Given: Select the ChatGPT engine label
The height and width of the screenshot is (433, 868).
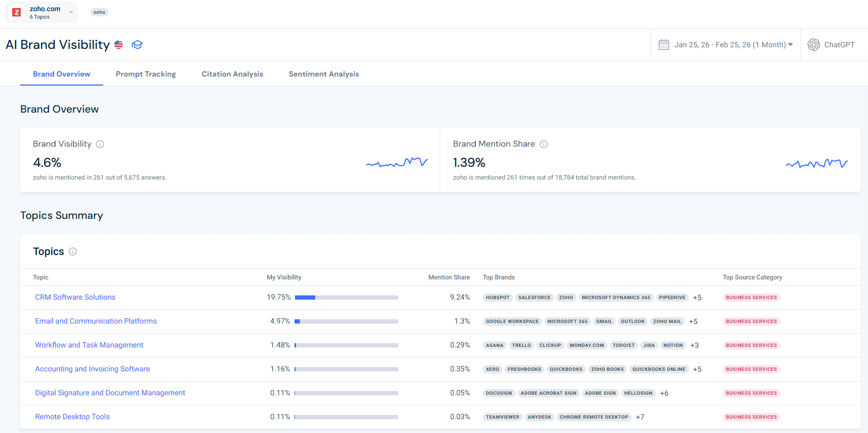Looking at the screenshot, I should (x=839, y=45).
